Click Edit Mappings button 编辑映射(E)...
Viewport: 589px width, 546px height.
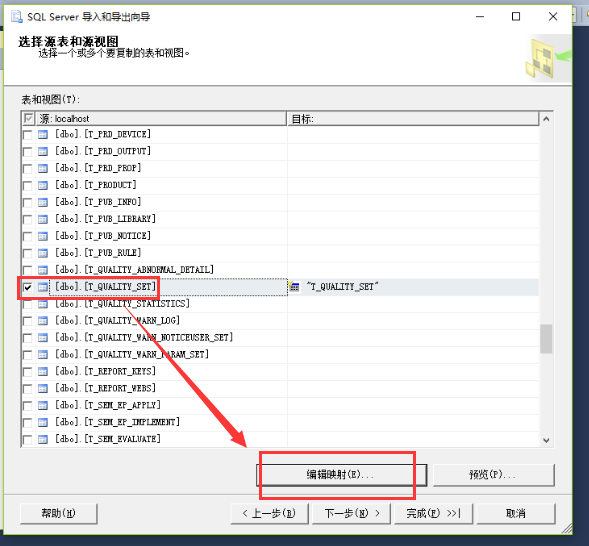pyautogui.click(x=341, y=475)
